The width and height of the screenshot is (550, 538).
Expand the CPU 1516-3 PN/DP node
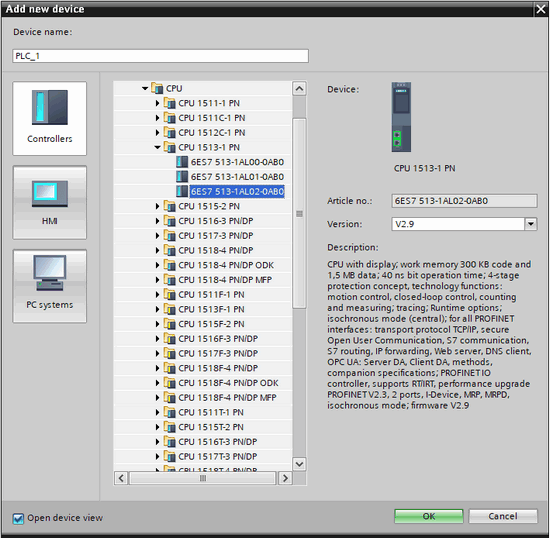click(x=157, y=221)
